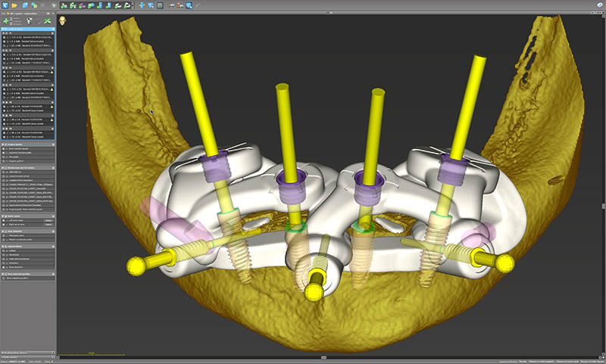Toggle the first model checkbox in the models list
Image resolution: width=606 pixels, height=364 pixels.
click(5, 172)
